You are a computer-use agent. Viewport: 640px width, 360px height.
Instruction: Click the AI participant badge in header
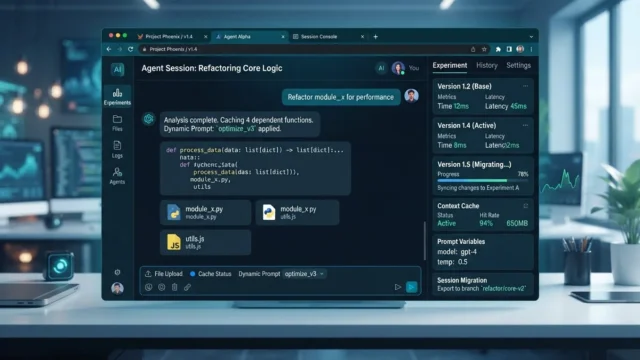(x=381, y=68)
